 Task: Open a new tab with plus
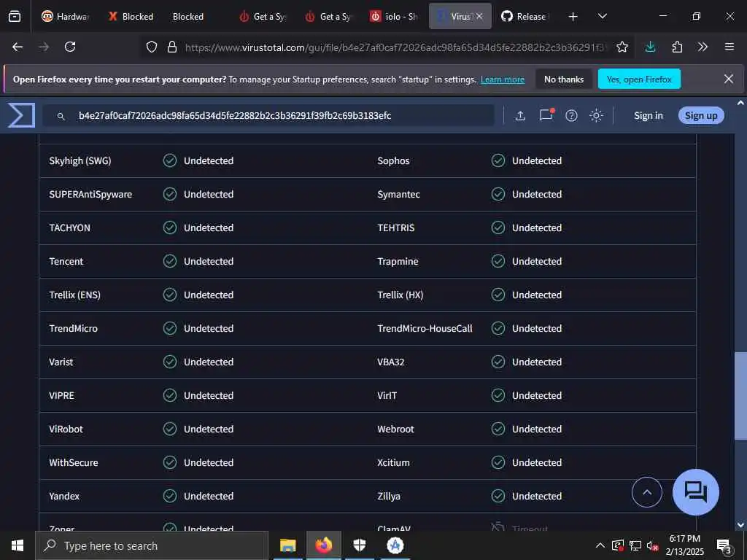(x=573, y=17)
